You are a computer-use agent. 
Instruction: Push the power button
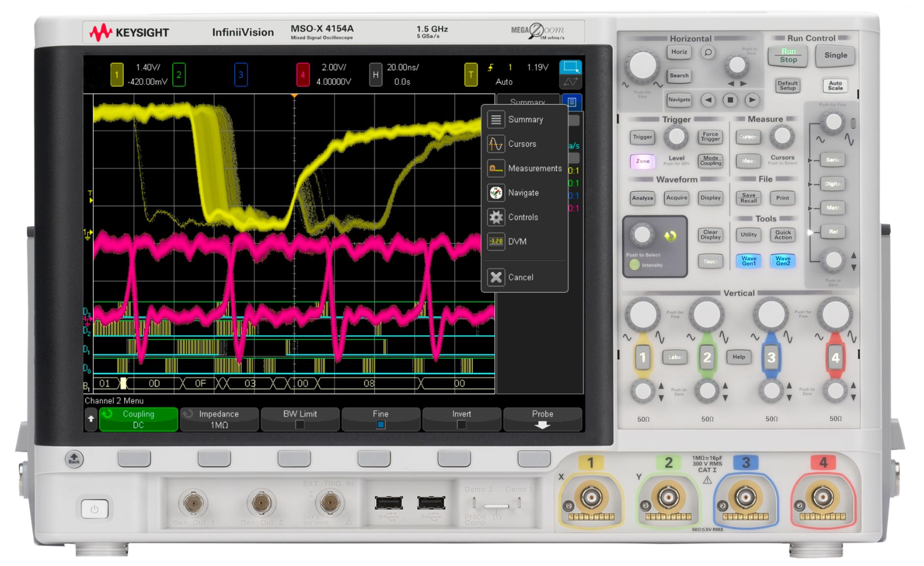point(94,509)
